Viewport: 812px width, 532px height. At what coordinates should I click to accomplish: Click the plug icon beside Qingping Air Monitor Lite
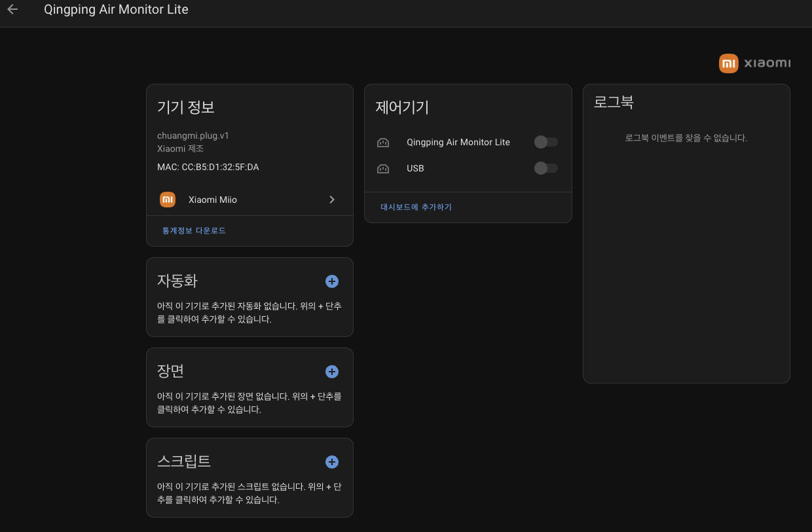[383, 142]
